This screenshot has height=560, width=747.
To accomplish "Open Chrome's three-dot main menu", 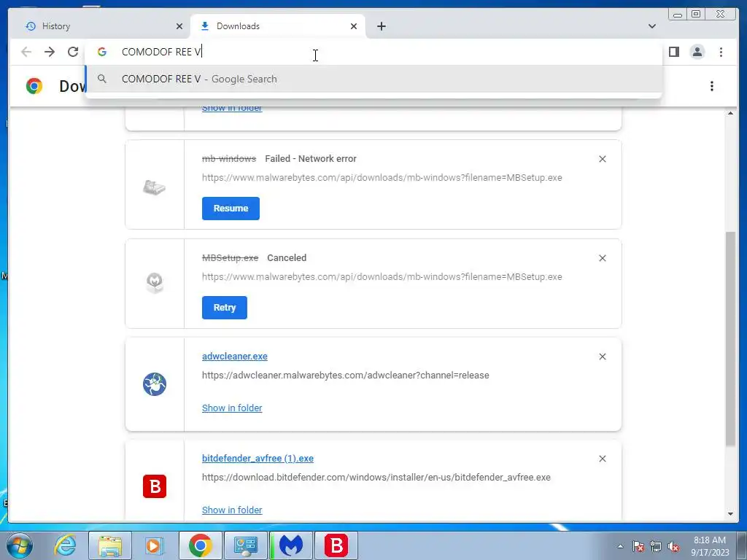I will 721,52.
